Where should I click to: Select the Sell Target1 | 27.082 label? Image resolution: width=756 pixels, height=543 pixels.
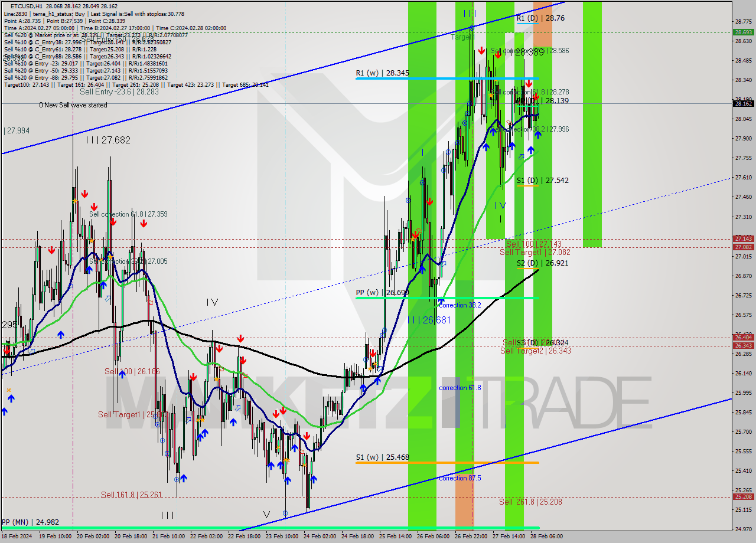535,252
